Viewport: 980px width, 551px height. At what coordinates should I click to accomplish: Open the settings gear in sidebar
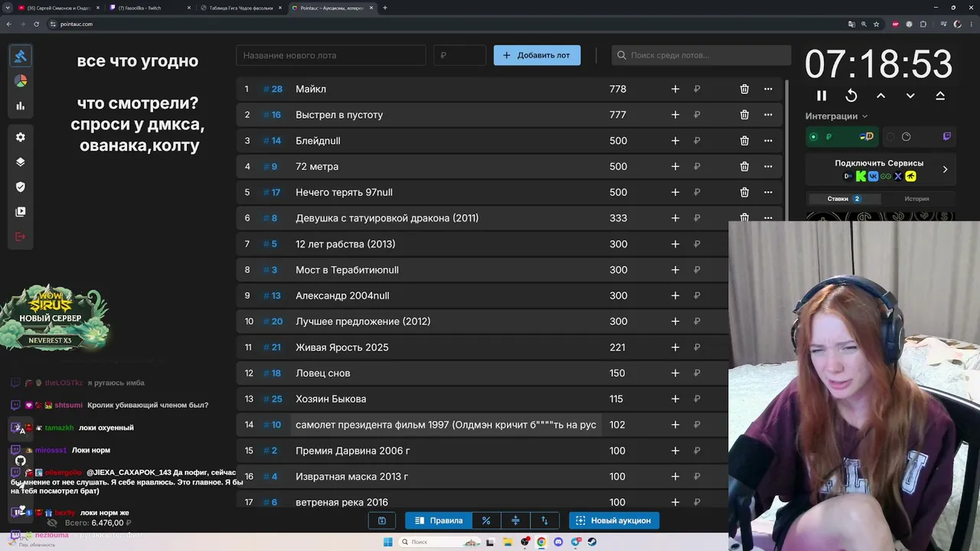(x=21, y=137)
